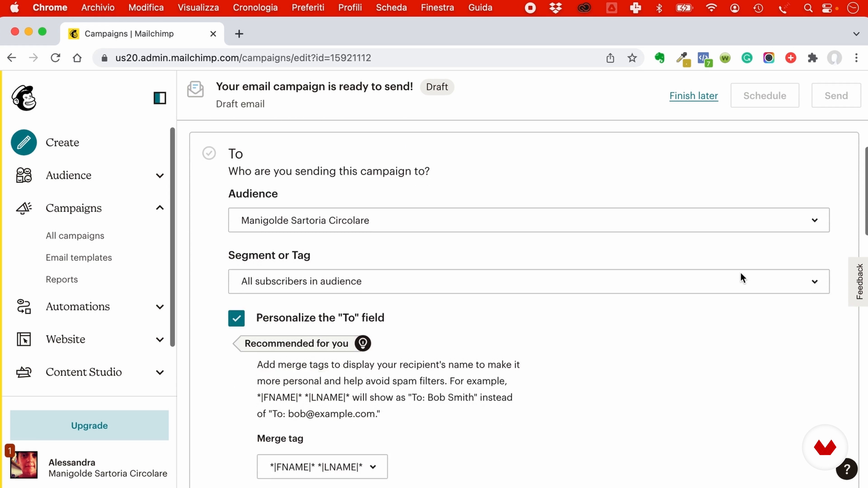Click the Campaigns megaphone icon
Screen dimensions: 868x488
(24, 208)
